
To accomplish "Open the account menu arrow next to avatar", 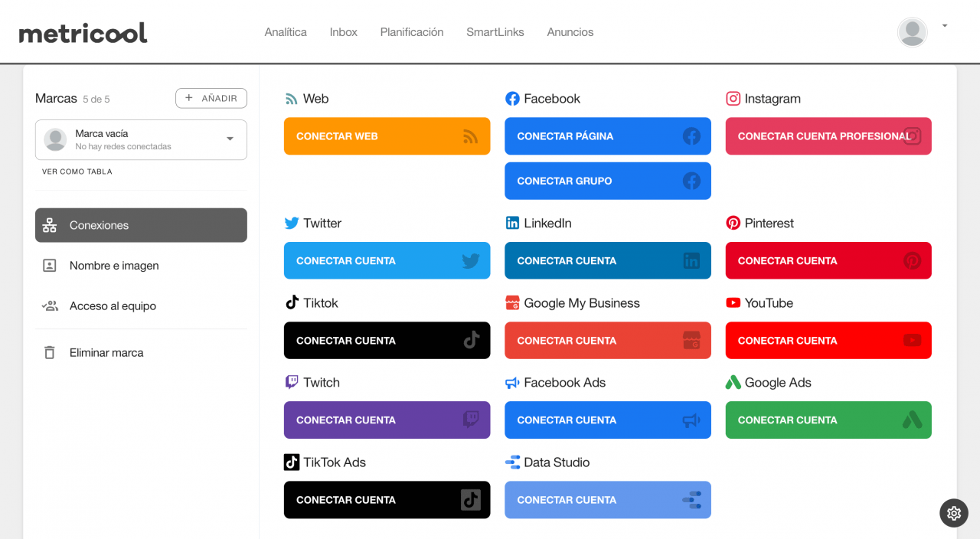I will click(x=945, y=26).
